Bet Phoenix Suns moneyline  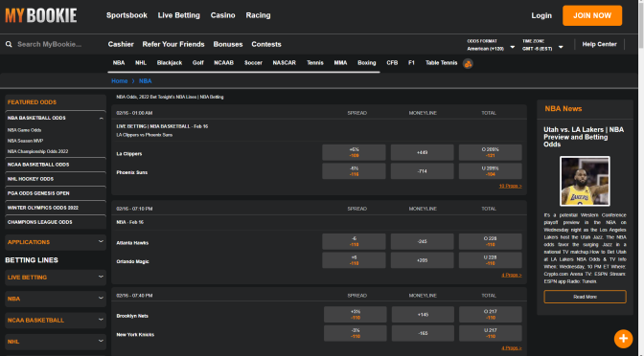click(x=422, y=171)
